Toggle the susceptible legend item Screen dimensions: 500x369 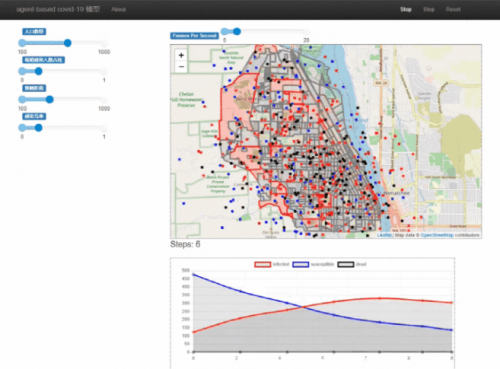coord(313,264)
